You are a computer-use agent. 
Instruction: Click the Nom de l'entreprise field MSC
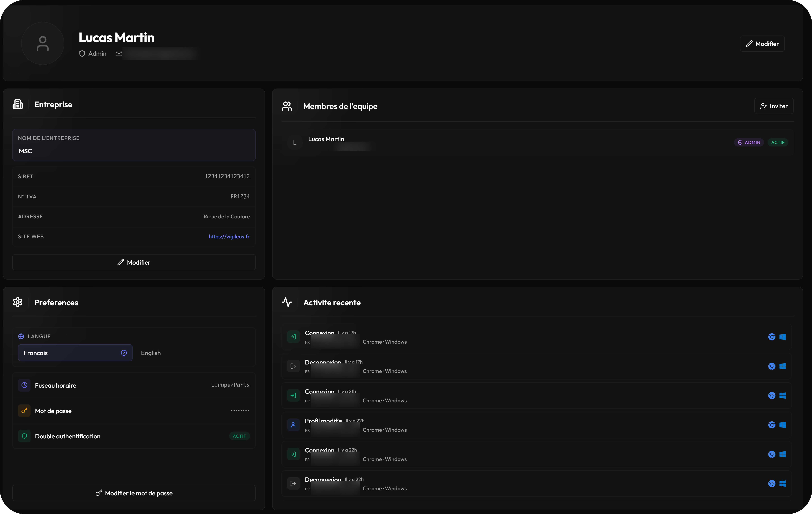pyautogui.click(x=134, y=145)
